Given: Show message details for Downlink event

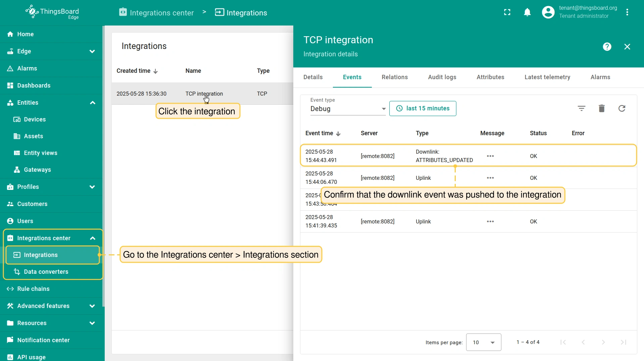Looking at the screenshot, I should pyautogui.click(x=490, y=156).
